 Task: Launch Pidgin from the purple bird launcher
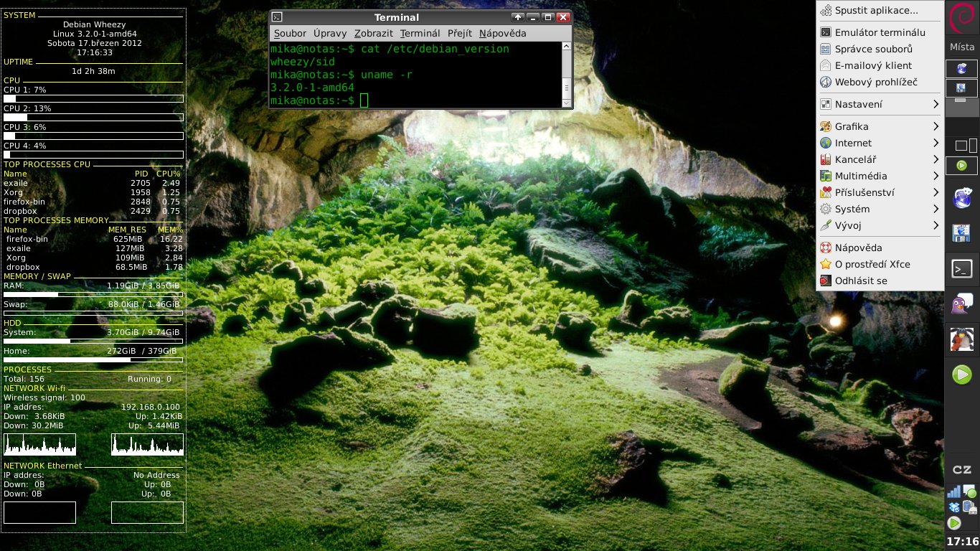[962, 304]
